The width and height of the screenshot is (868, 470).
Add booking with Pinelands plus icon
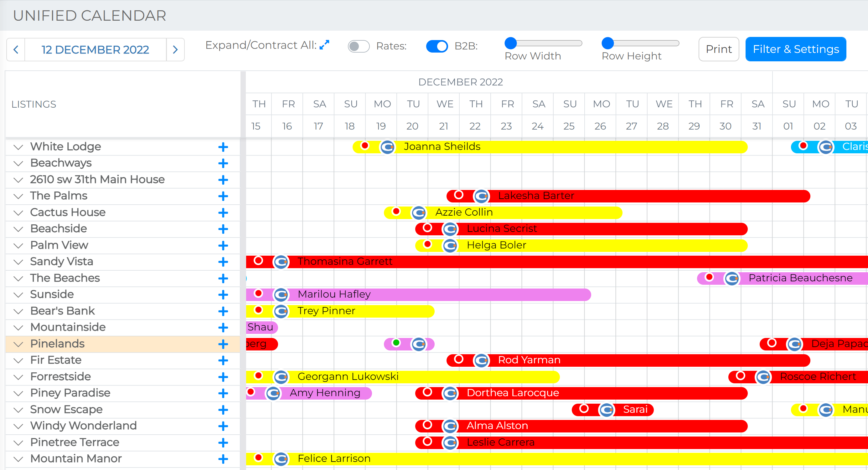tap(223, 344)
